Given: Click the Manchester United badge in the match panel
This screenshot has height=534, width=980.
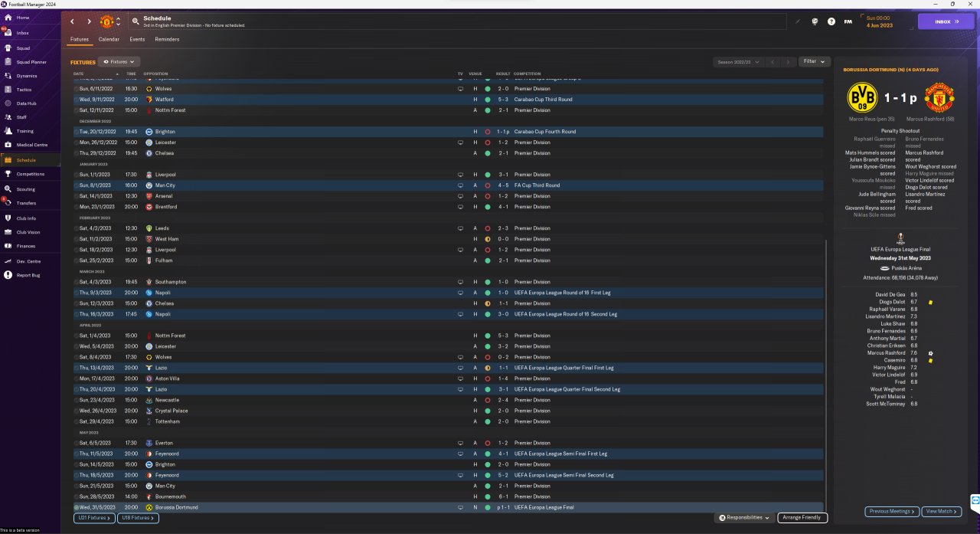Looking at the screenshot, I should 939,98.
